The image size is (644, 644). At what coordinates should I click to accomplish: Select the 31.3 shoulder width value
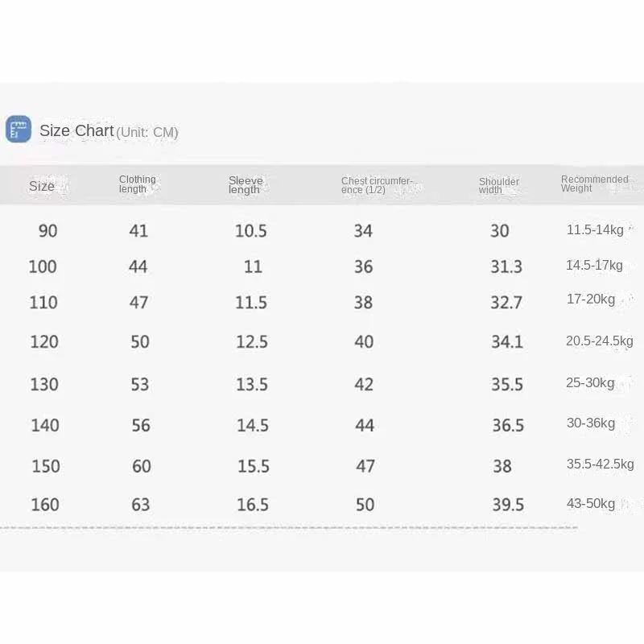(506, 266)
